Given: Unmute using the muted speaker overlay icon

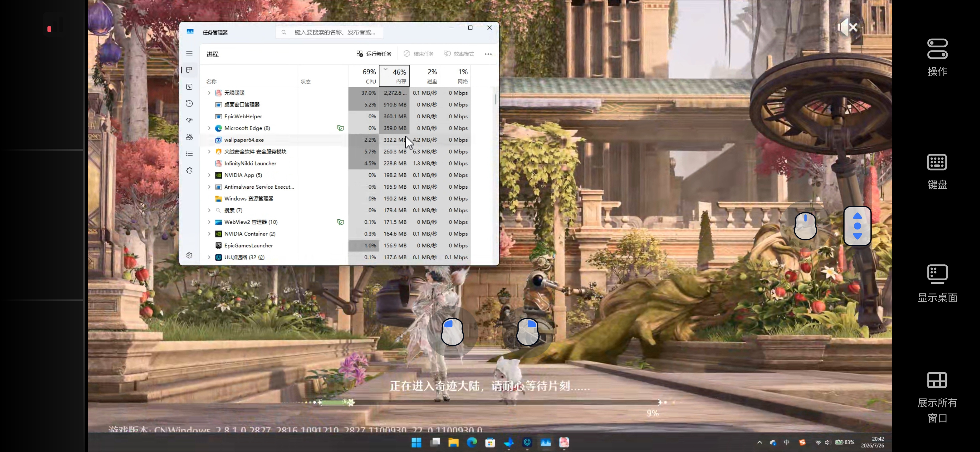Looking at the screenshot, I should [847, 27].
